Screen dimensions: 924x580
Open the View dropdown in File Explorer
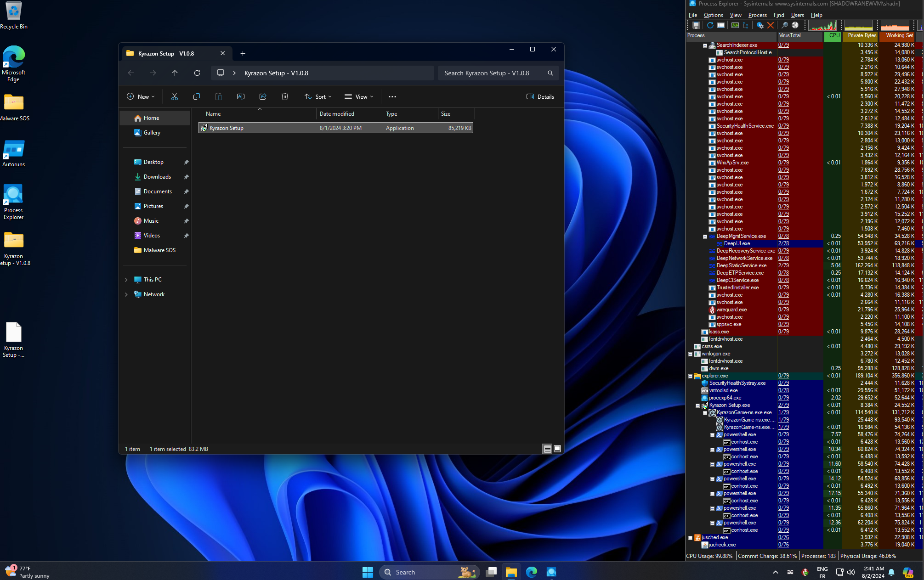tap(359, 96)
